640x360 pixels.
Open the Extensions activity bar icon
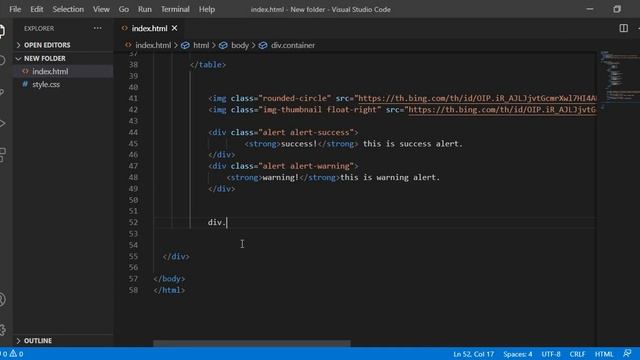point(2,155)
